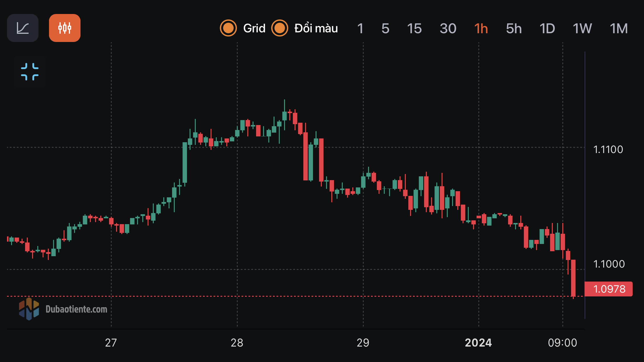
Task: Click the 1.1000 price axis label
Action: coord(609,264)
